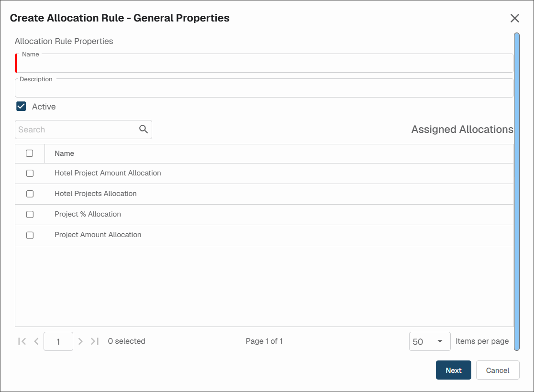Select Project Amount Allocation text
This screenshot has width=534, height=392.
(x=98, y=235)
